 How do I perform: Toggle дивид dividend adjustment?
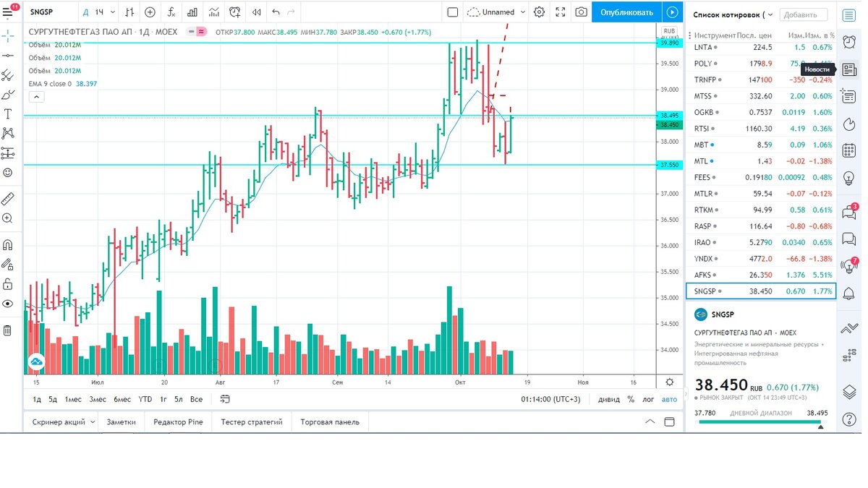coord(608,399)
